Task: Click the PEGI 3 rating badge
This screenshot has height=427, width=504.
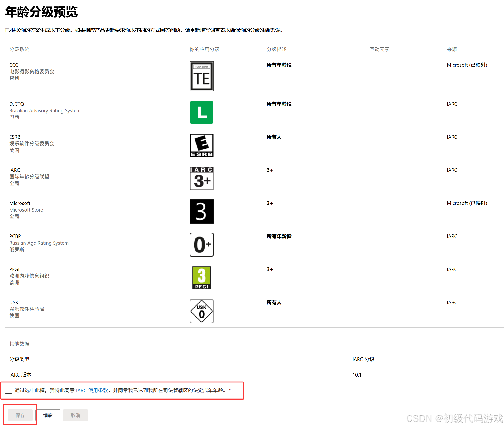Action: [201, 278]
